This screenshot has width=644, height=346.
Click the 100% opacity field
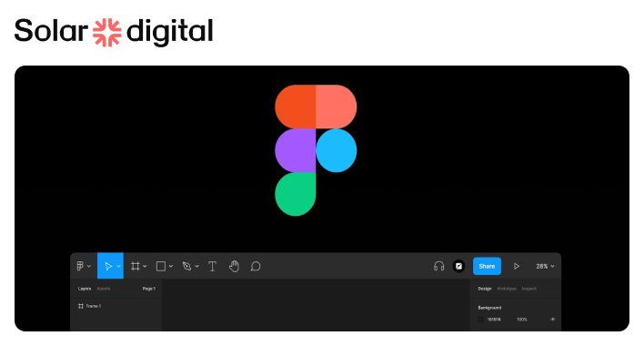[521, 320]
